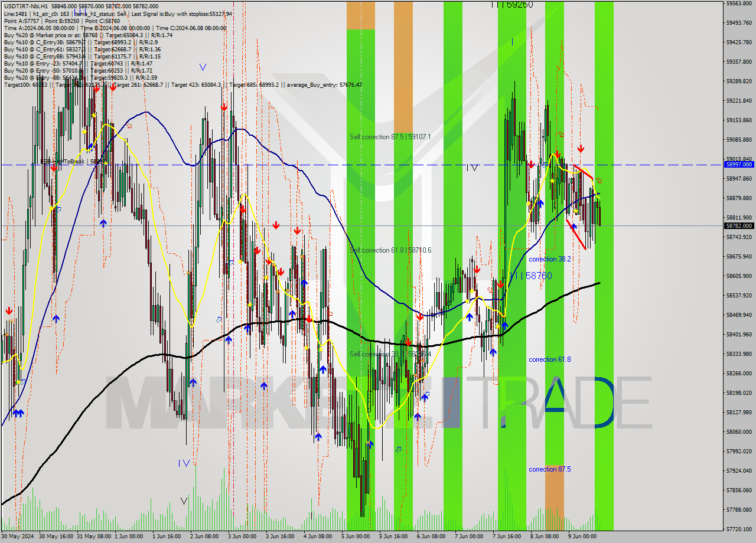Screen dimensions: 756x543
Task: Click the '1 Jun 16:00' time label
Action: [167, 537]
